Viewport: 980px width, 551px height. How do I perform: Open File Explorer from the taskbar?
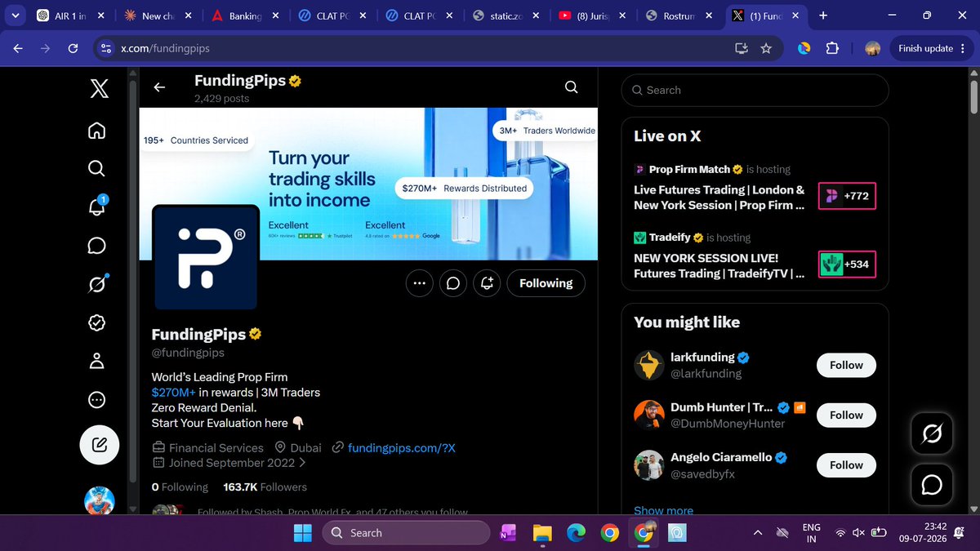(542, 532)
